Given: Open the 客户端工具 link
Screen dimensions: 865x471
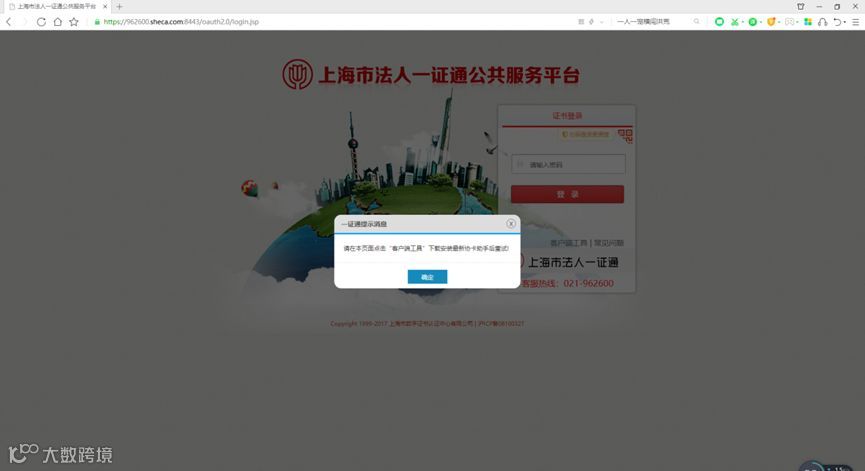Looking at the screenshot, I should (568, 243).
